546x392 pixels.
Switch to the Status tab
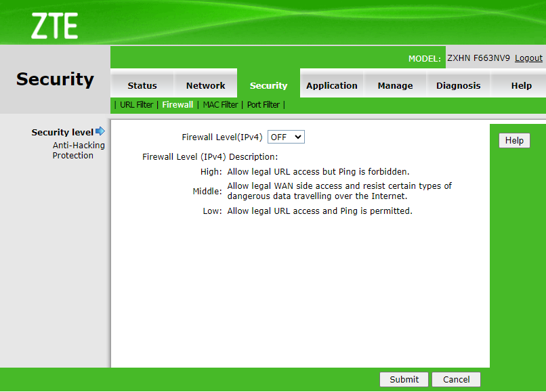(x=142, y=85)
